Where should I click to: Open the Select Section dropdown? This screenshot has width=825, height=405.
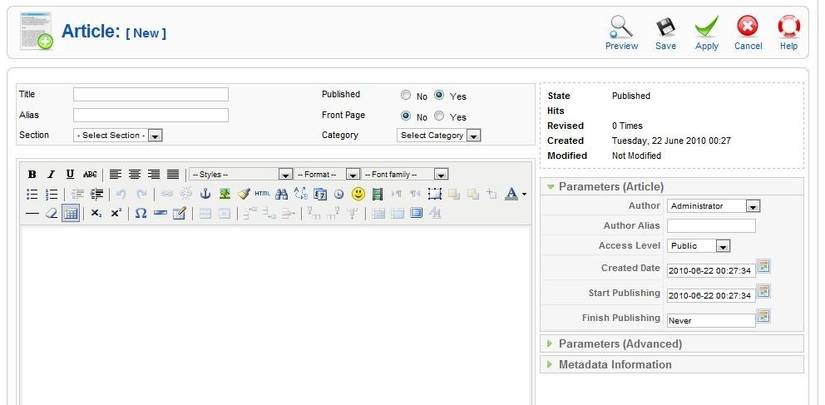118,136
